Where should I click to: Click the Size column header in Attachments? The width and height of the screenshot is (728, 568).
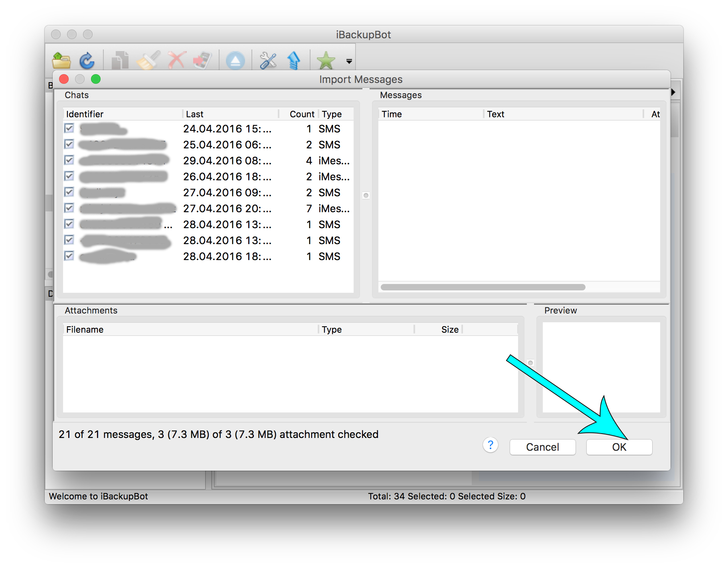click(439, 329)
